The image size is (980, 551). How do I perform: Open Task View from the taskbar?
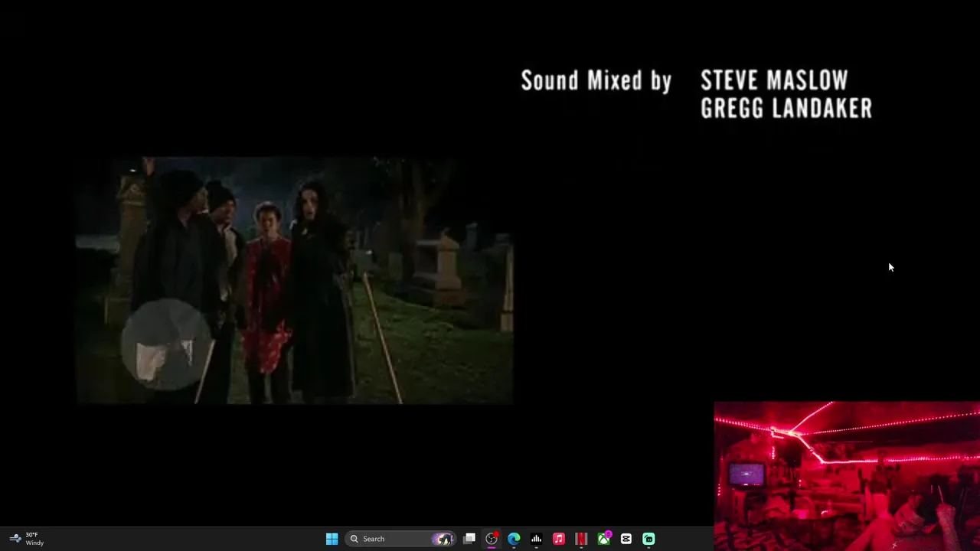469,539
